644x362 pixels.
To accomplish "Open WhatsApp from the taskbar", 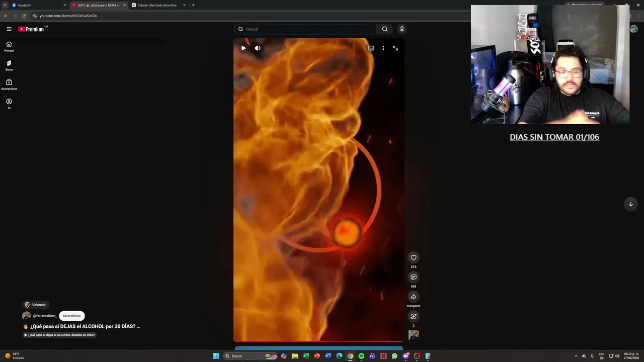I will (394, 356).
